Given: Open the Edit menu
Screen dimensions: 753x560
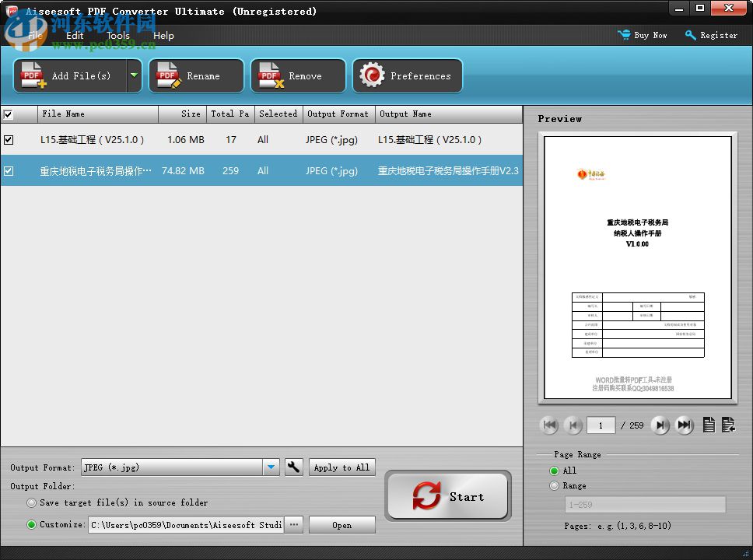Looking at the screenshot, I should pos(75,36).
